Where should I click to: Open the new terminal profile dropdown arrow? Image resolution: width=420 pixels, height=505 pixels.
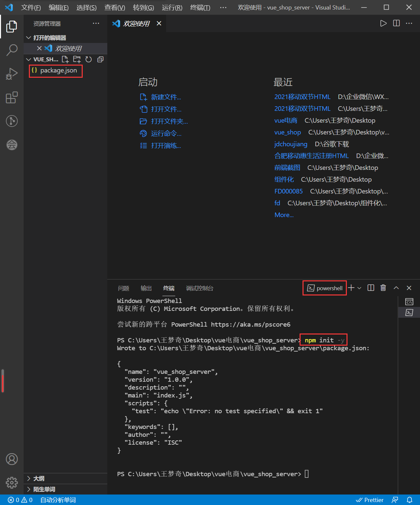(x=359, y=288)
